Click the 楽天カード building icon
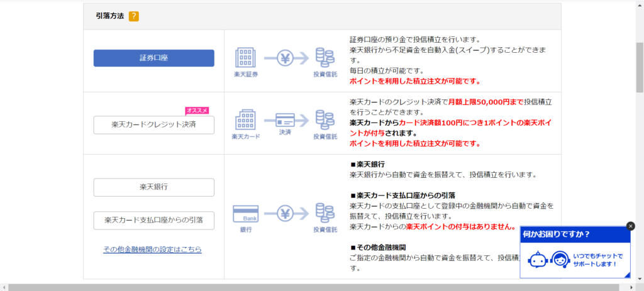 pos(245,120)
